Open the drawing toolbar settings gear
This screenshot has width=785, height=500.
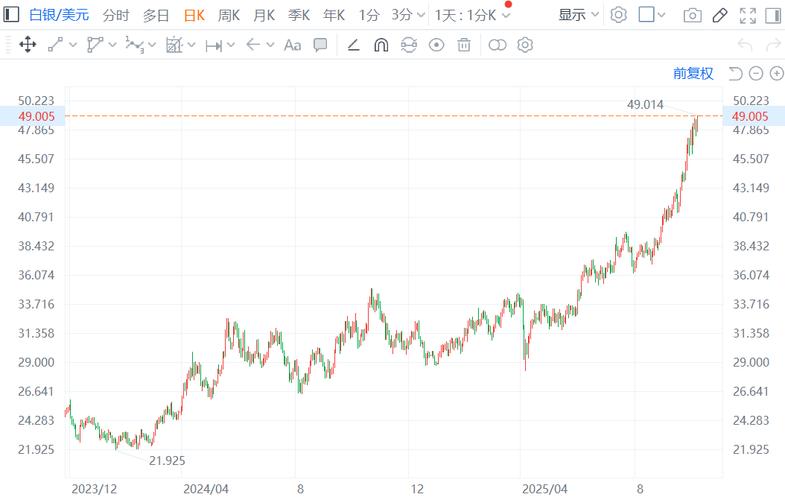pyautogui.click(x=525, y=45)
